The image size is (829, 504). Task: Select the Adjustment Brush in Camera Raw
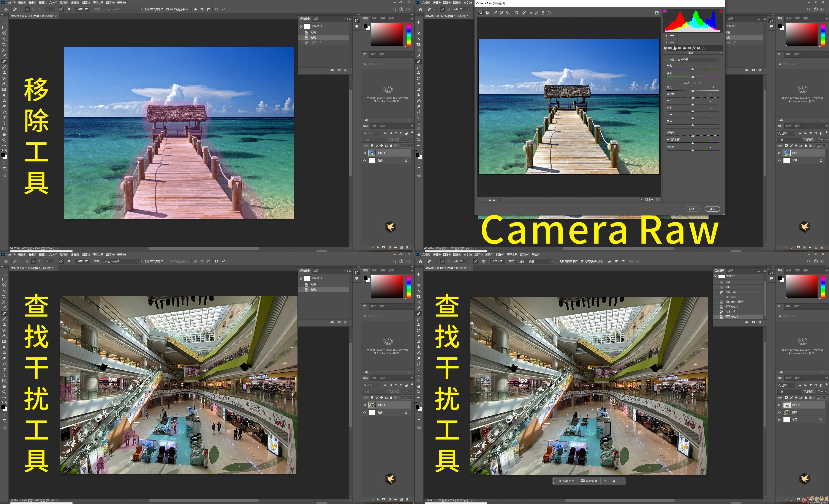[537, 13]
